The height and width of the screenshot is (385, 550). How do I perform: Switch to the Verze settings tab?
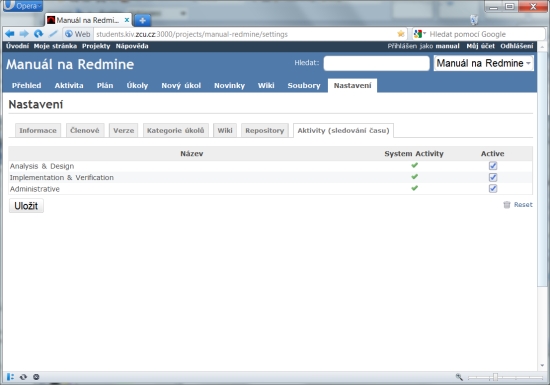[123, 130]
